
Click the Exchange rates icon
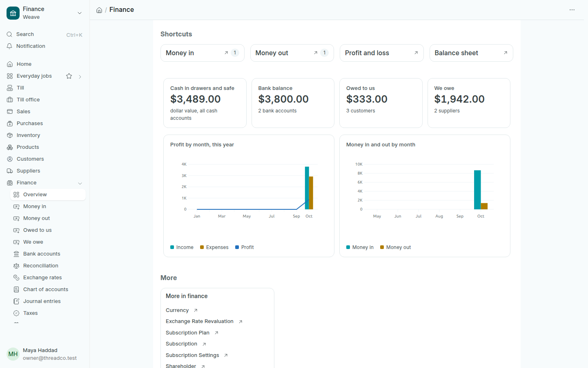point(16,278)
